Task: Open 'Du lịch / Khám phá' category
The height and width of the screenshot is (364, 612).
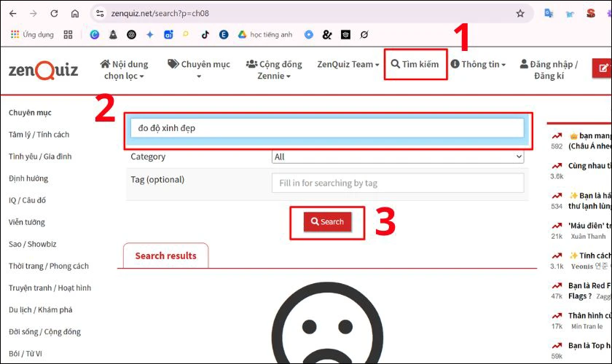Action: 41,309
